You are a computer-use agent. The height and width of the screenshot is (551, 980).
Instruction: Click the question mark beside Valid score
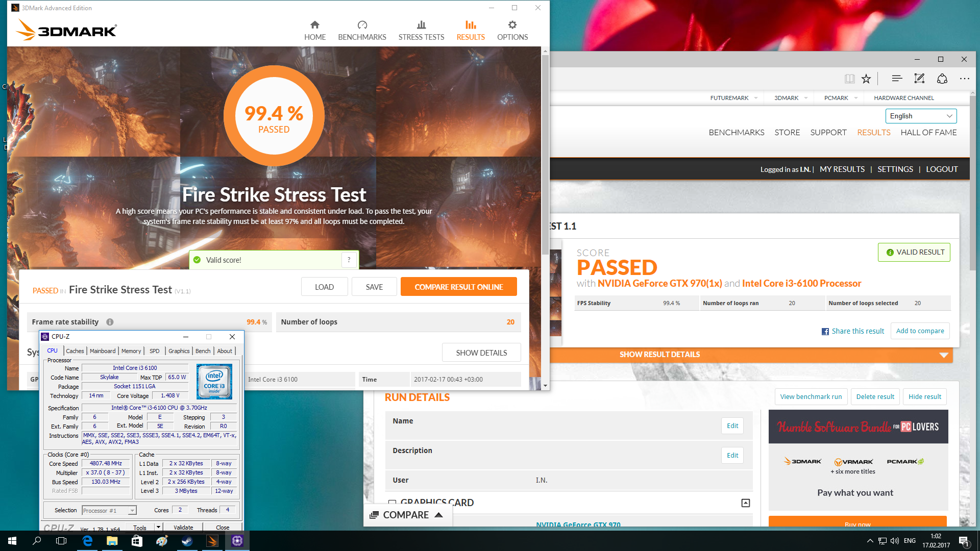coord(349,260)
